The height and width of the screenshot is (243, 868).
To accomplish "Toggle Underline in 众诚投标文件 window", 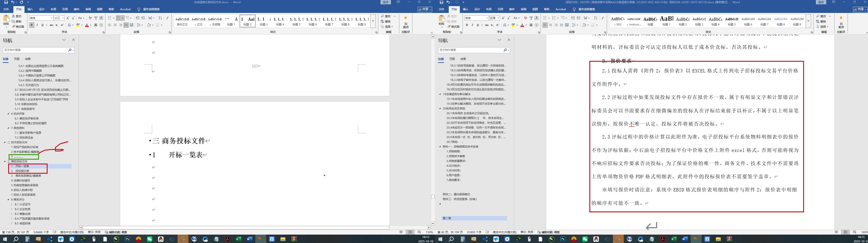I will point(42,25).
